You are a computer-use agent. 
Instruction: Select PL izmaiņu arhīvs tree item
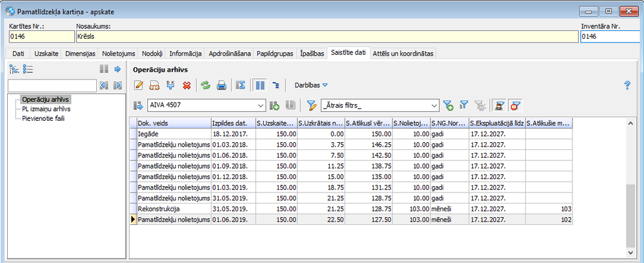46,109
